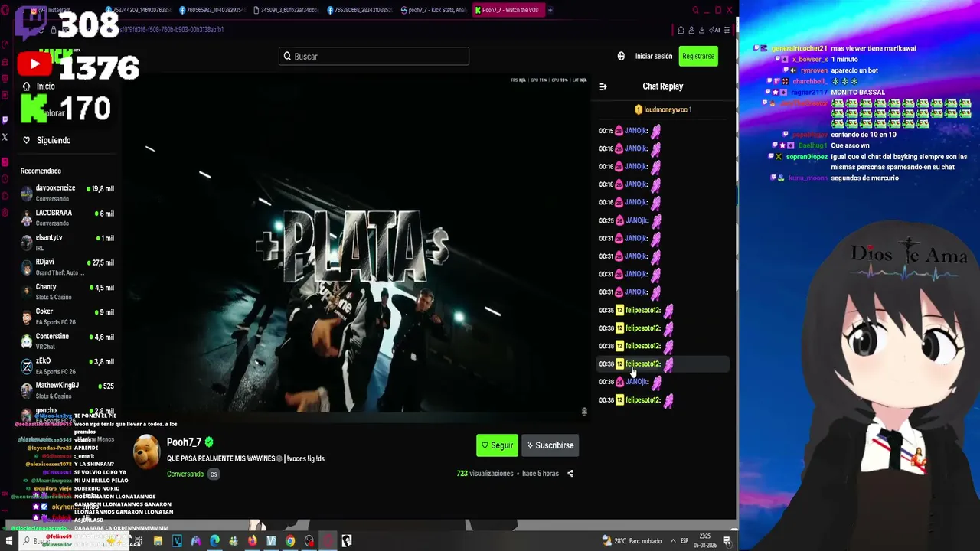The width and height of the screenshot is (980, 551).
Task: Click zEkO's avatar in Recomendado
Action: [27, 366]
